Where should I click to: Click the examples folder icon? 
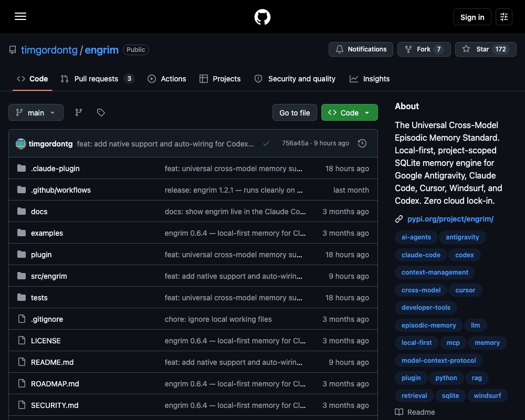[22, 233]
